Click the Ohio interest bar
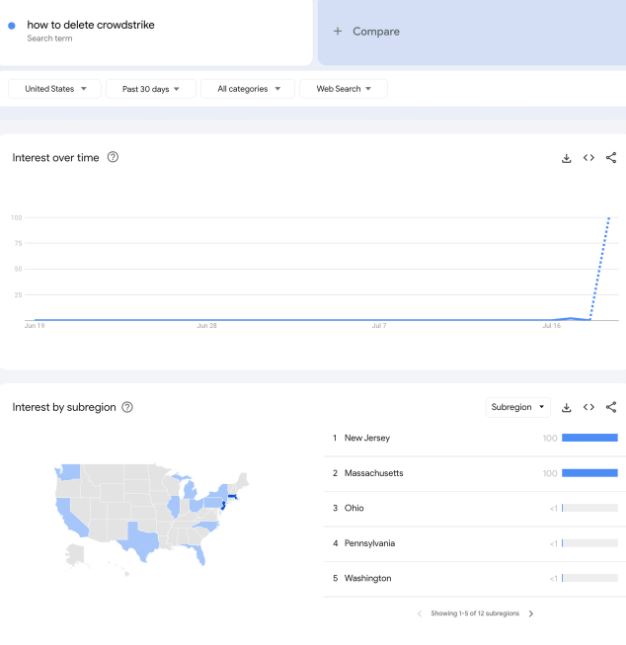 click(590, 508)
